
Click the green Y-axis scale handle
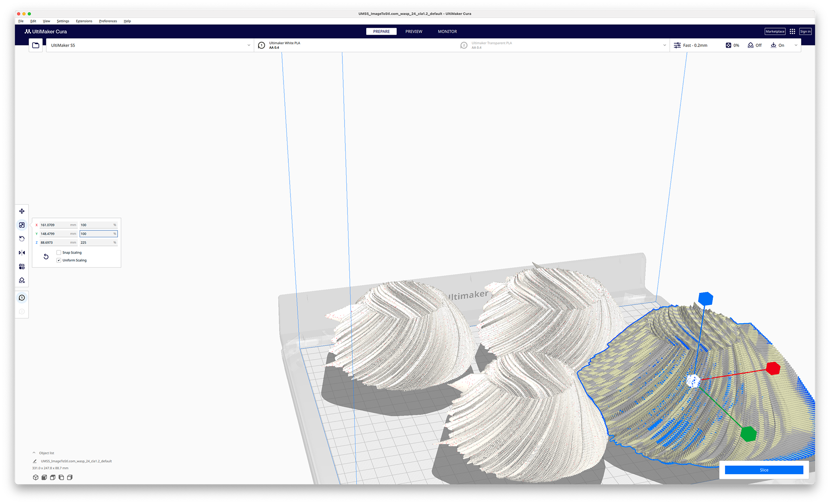748,434
